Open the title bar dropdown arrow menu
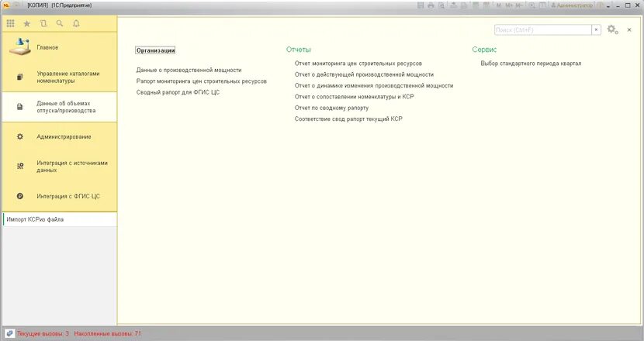This screenshot has height=341, width=644. point(608,5)
